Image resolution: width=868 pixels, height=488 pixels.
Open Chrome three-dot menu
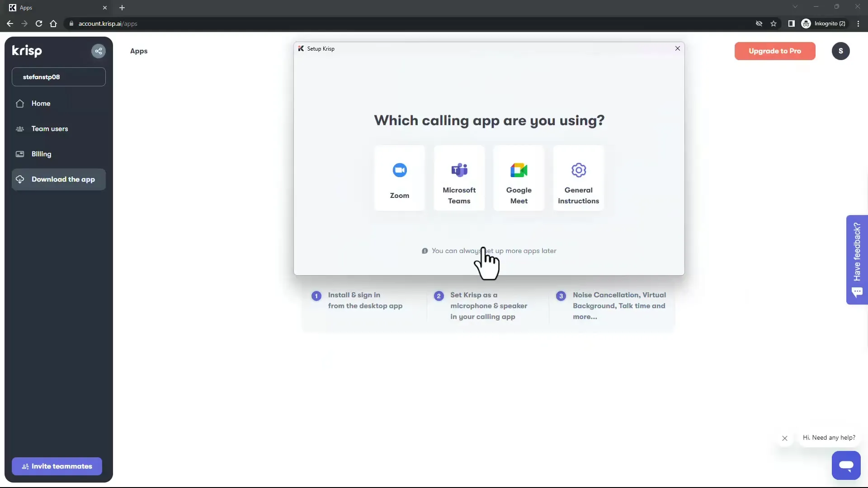click(x=858, y=23)
